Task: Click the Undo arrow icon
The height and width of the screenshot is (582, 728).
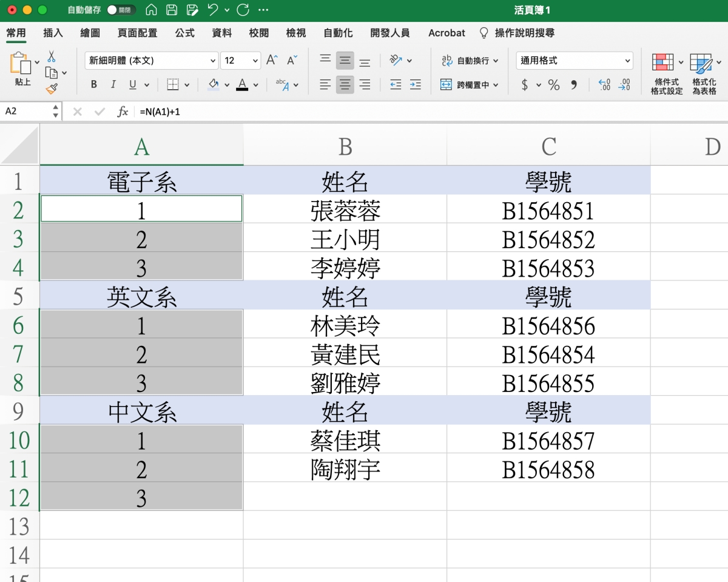Action: click(212, 10)
